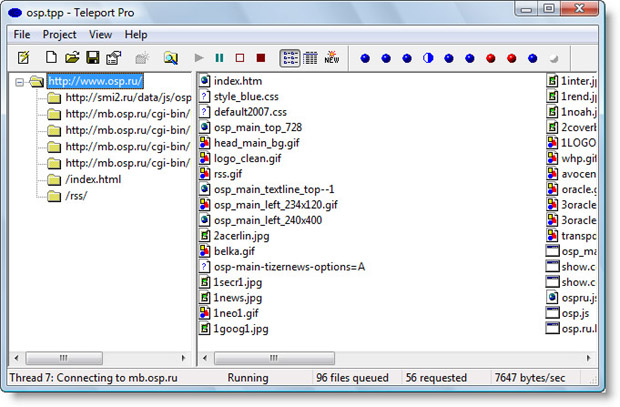Click the half-filled thread indicator ball
The width and height of the screenshot is (620, 407).
(x=428, y=59)
